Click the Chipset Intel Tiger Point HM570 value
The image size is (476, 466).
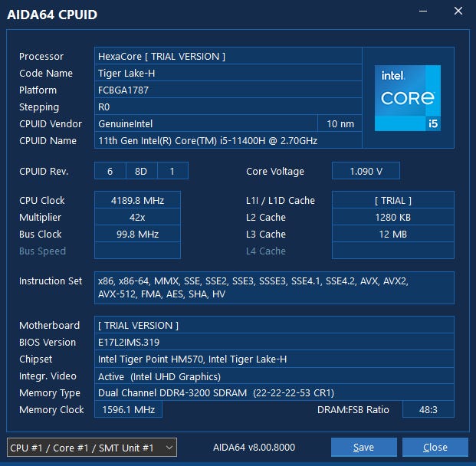coord(274,359)
